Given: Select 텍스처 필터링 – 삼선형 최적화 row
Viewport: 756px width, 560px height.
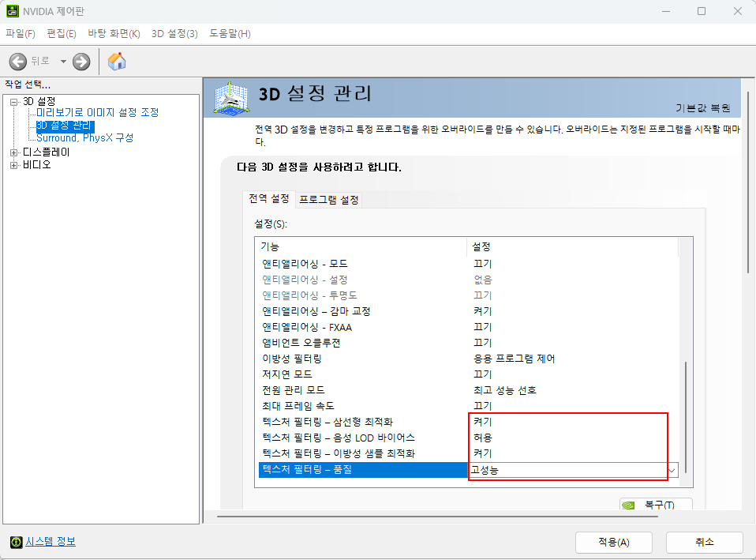Looking at the screenshot, I should coord(468,422).
